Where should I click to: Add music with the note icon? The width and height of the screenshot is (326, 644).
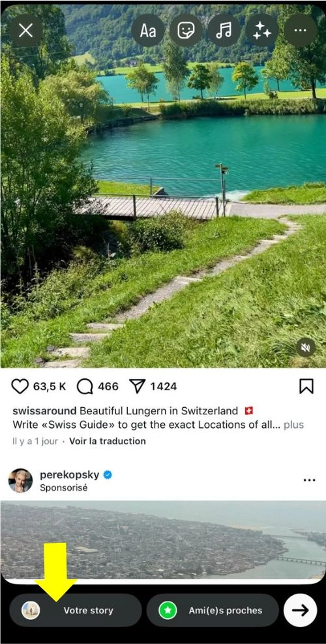click(224, 31)
